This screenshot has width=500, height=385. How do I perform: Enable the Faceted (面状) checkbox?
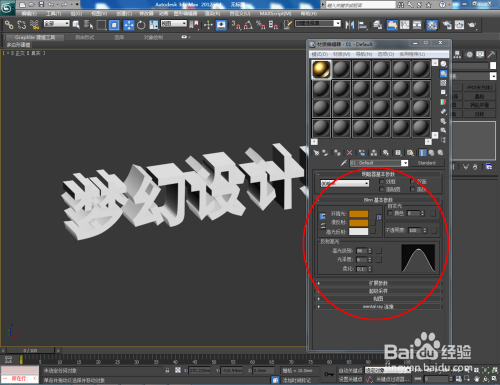click(412, 189)
